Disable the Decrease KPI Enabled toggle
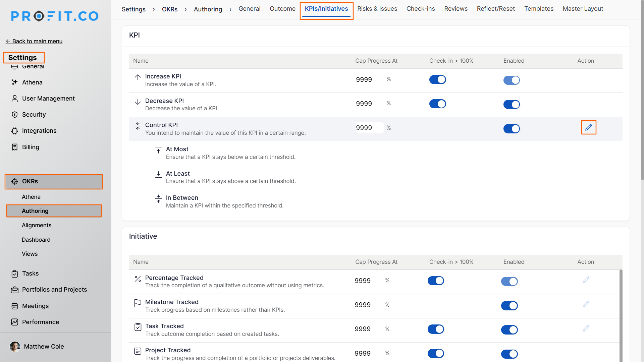Screen dimensions: 644x362 click(x=511, y=105)
